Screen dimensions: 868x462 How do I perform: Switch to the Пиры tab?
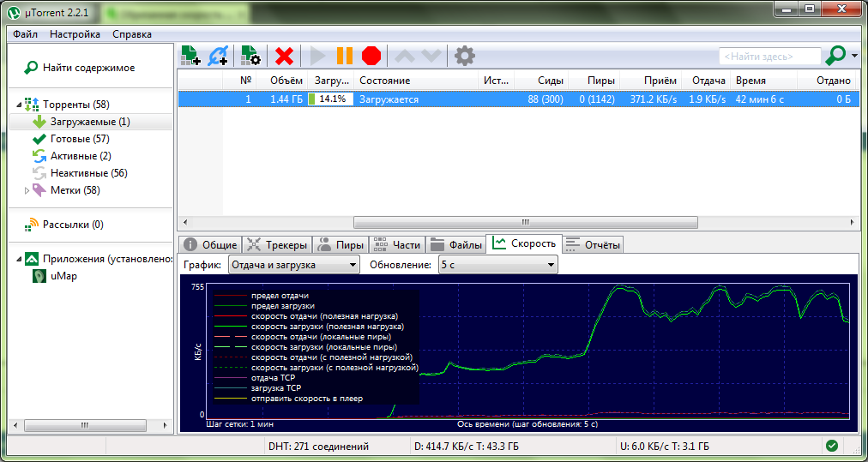pos(341,244)
